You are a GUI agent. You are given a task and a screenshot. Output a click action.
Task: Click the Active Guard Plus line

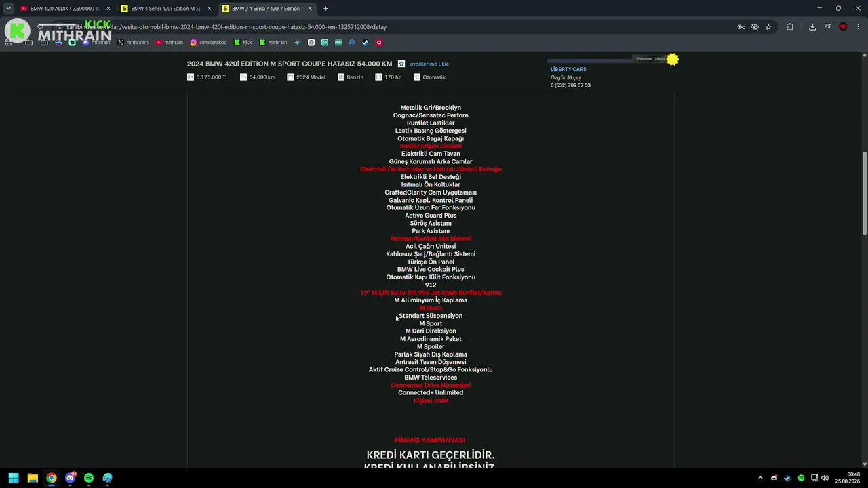point(431,216)
